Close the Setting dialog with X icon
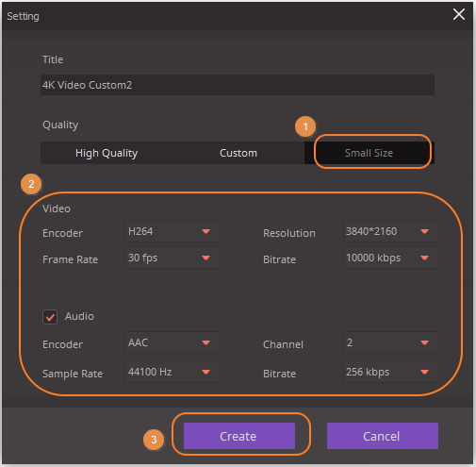The height and width of the screenshot is (467, 476). (459, 14)
